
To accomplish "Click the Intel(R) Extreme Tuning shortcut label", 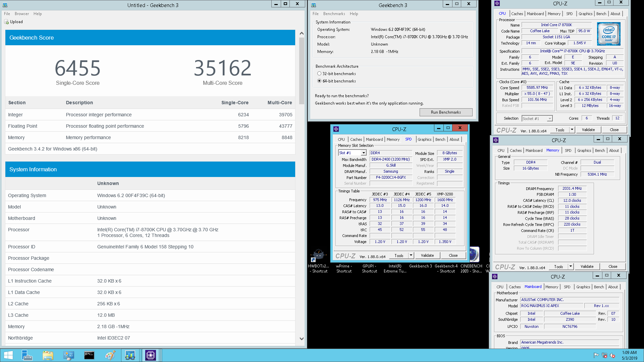I will (x=395, y=269).
